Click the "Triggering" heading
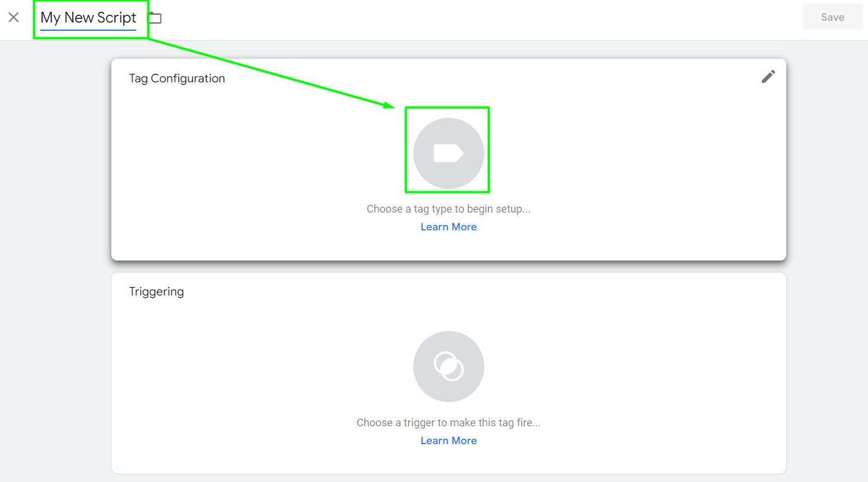 (156, 291)
